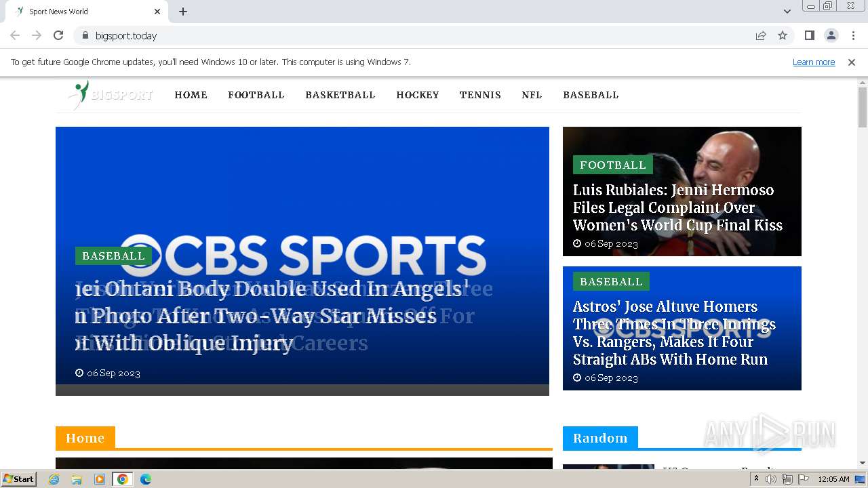Open the HOCKEY section

pos(418,95)
